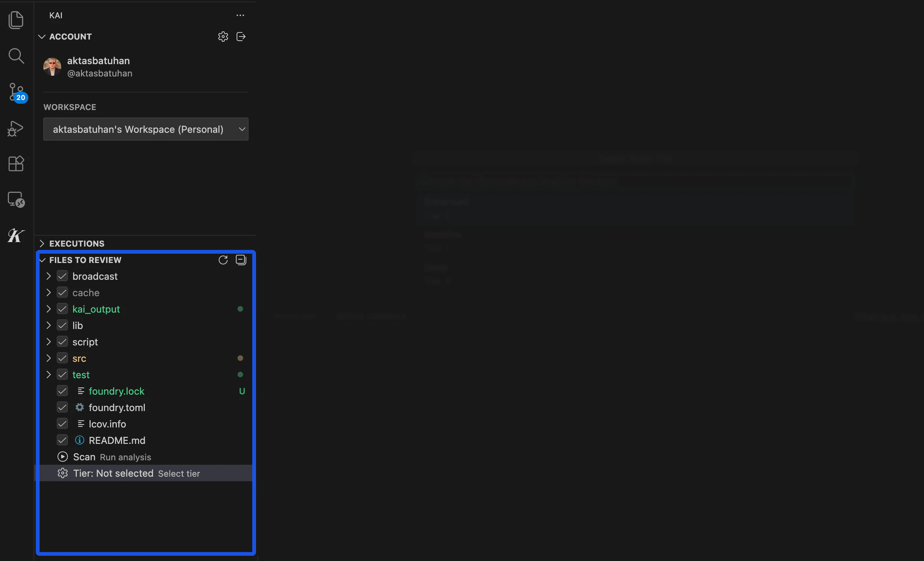Select the README.md file name
Image resolution: width=924 pixels, height=561 pixels.
coord(117,440)
